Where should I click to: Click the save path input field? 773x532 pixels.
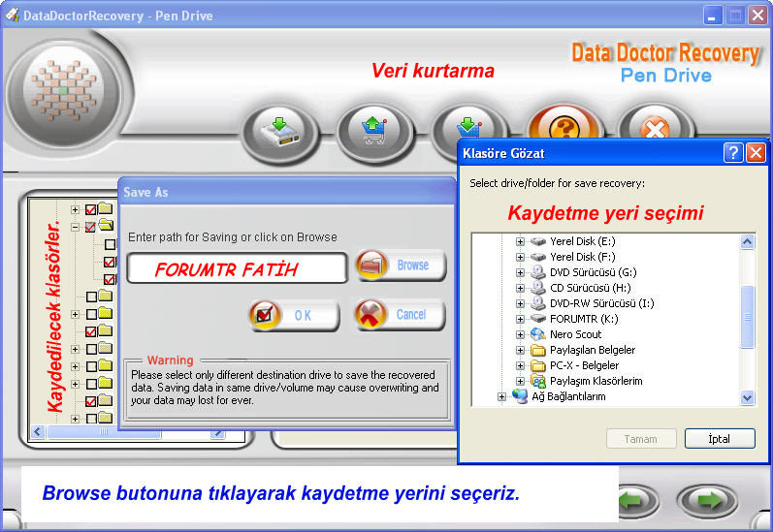pyautogui.click(x=237, y=268)
